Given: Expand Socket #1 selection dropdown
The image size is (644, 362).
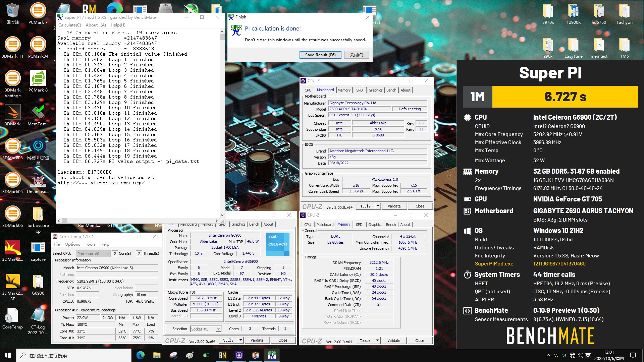Looking at the screenshot, I should pos(206,329).
